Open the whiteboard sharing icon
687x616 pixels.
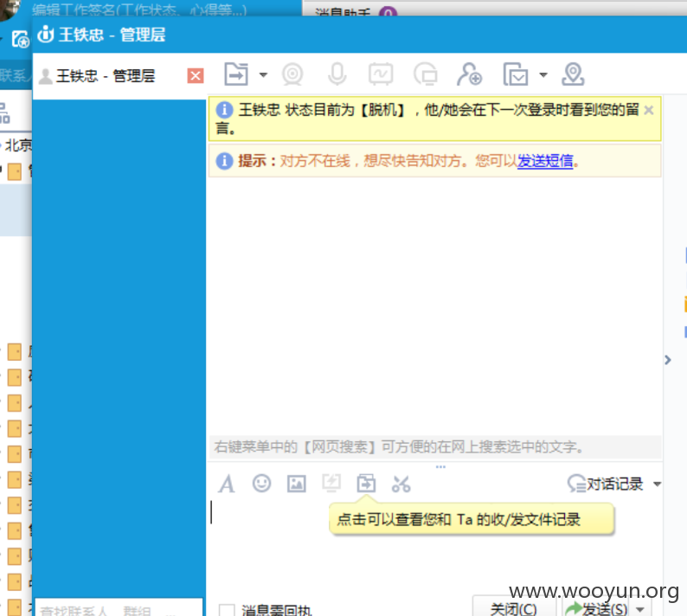point(381,74)
